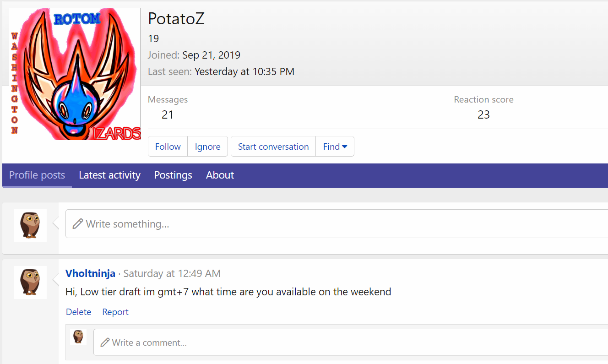Go to the Postings tab
The image size is (608, 364).
(x=173, y=175)
